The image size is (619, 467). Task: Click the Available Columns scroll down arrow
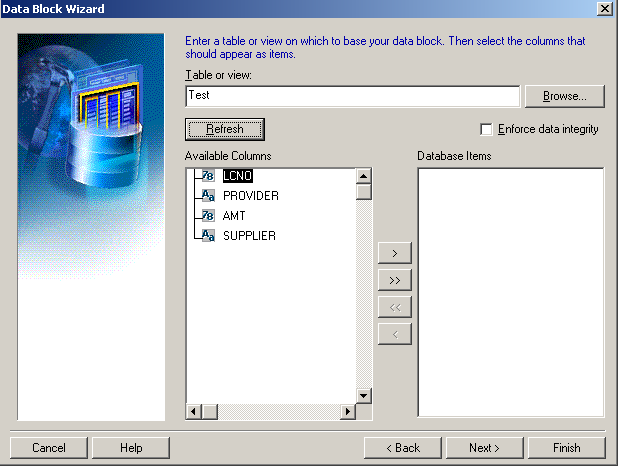point(364,396)
